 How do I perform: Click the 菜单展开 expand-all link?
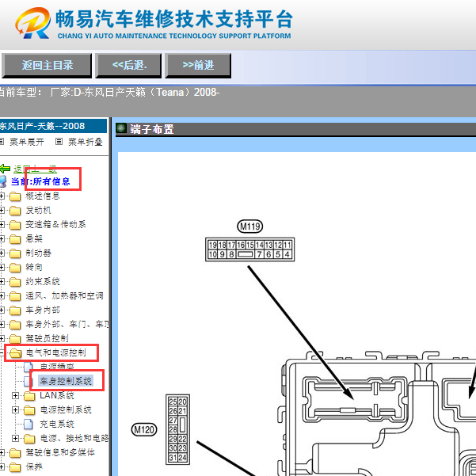click(x=27, y=142)
